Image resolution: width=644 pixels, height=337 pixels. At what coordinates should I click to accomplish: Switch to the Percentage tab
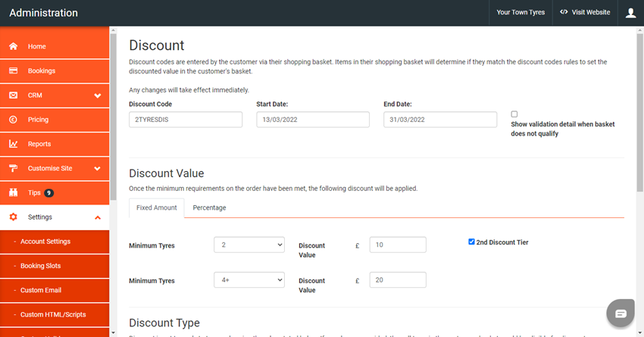point(209,208)
